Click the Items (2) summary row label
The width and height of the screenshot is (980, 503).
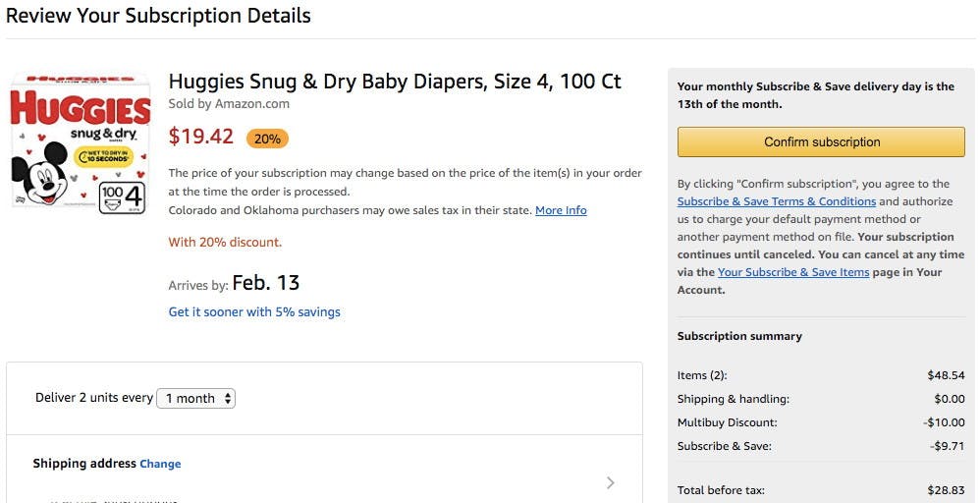pyautogui.click(x=702, y=375)
